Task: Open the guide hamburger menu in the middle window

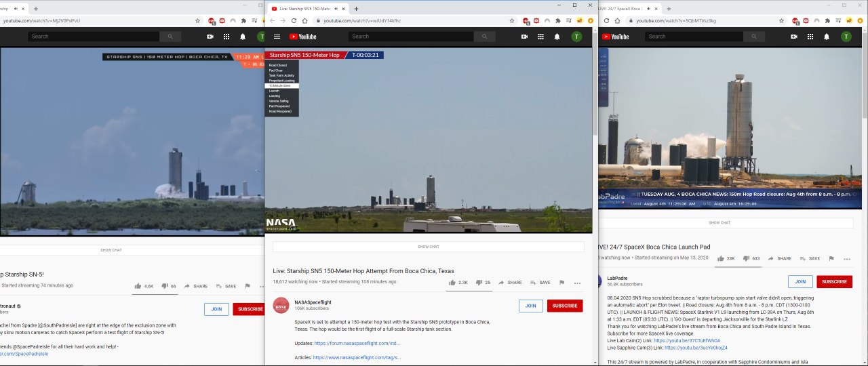Action: [277, 37]
